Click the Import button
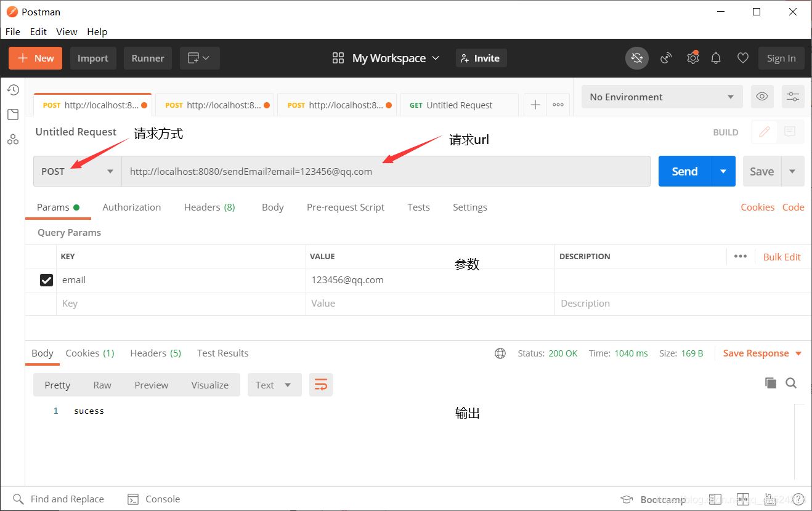The width and height of the screenshot is (812, 511). [93, 58]
